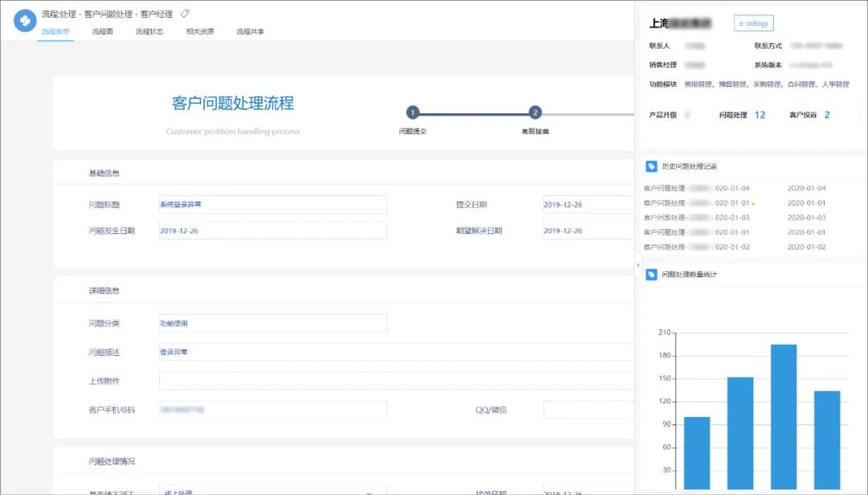Image resolution: width=868 pixels, height=495 pixels.
Task: Go to the 流程共享 tab
Action: click(250, 31)
